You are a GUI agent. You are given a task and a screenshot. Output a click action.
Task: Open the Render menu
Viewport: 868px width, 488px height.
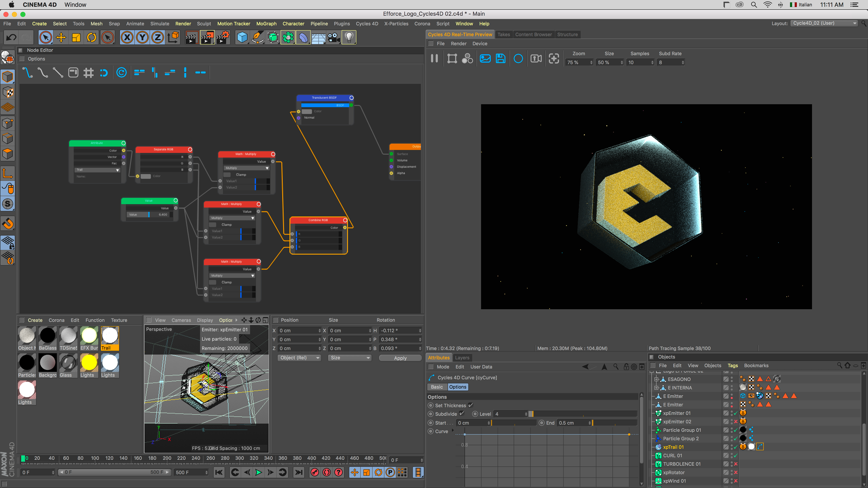tap(183, 23)
